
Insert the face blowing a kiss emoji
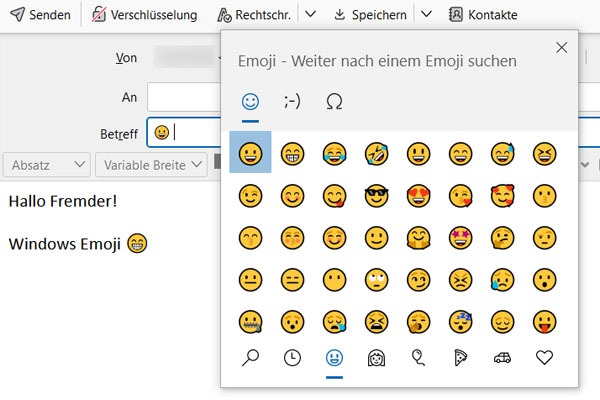461,196
